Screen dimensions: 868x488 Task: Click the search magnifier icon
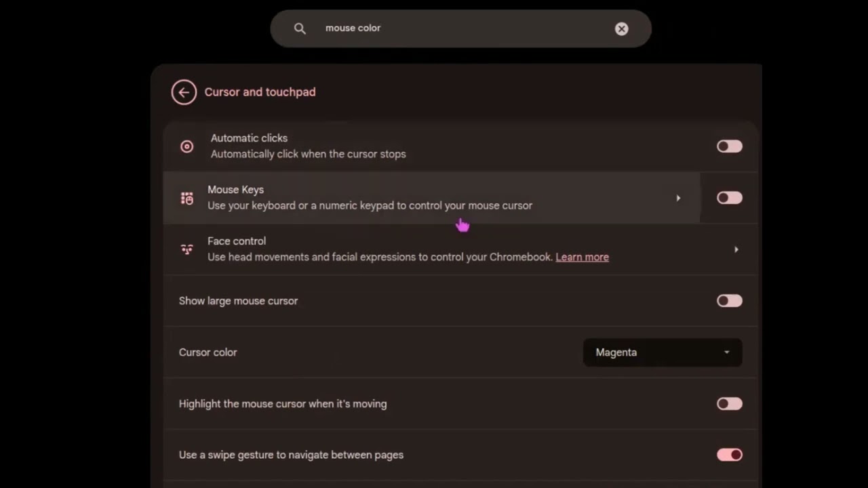click(x=300, y=28)
